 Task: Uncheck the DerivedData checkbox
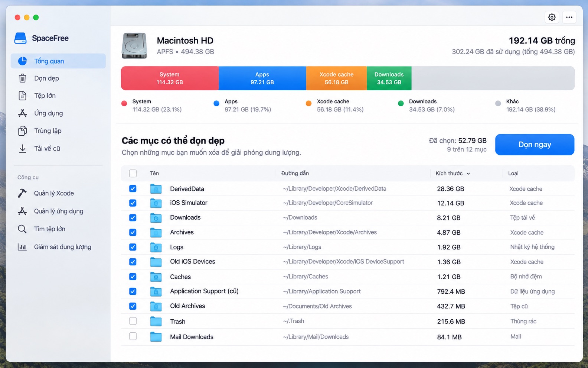coord(133,189)
